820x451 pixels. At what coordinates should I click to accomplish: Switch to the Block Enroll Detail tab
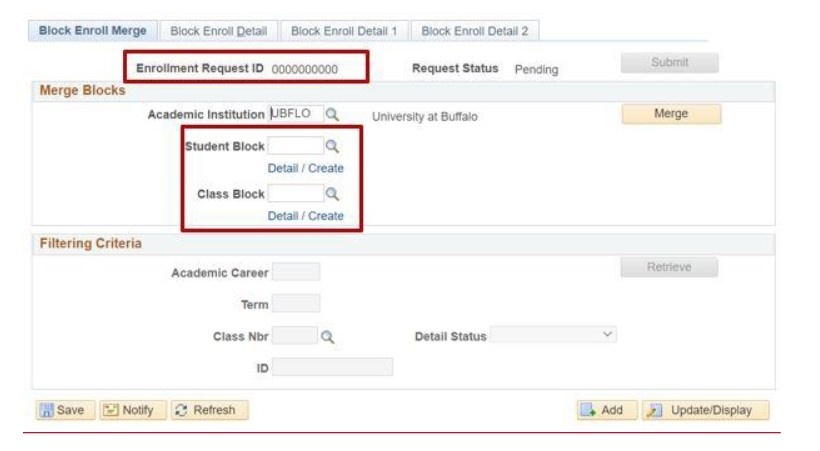click(218, 31)
